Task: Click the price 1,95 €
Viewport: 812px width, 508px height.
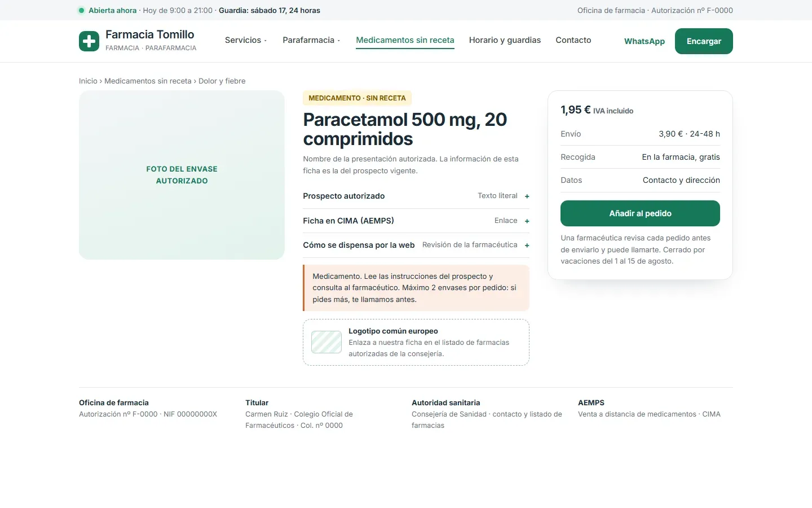Action: [575, 110]
